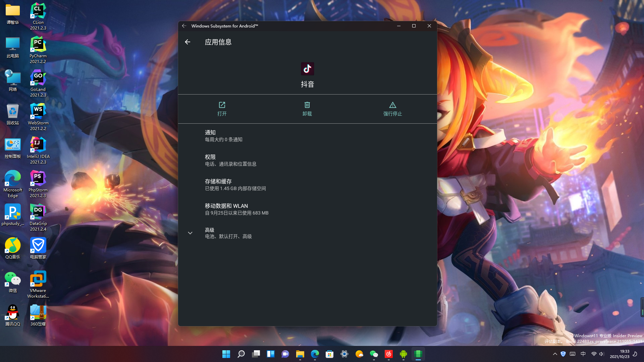Go back using the 应用信息 arrow
Screen dimensions: 644x362
(x=187, y=42)
